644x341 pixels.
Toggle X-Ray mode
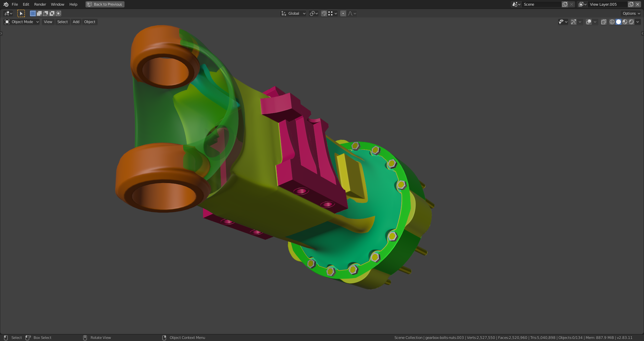coord(603,22)
